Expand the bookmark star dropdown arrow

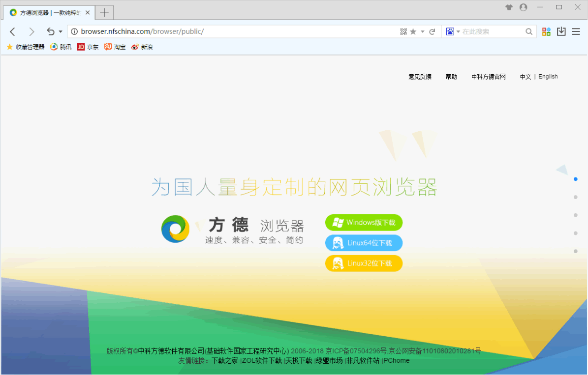pos(422,32)
